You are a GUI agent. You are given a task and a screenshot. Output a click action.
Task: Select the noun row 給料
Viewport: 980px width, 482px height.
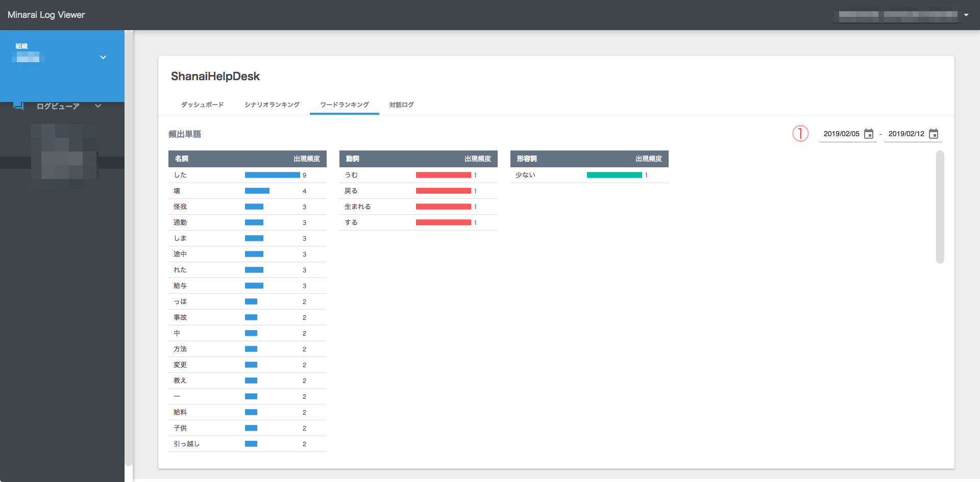click(x=248, y=412)
